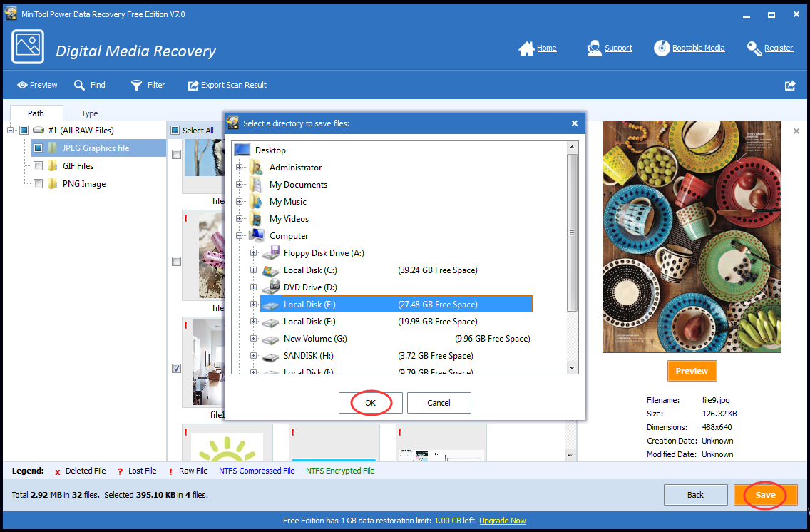Click the Digital Media Recovery logo icon

click(x=28, y=47)
